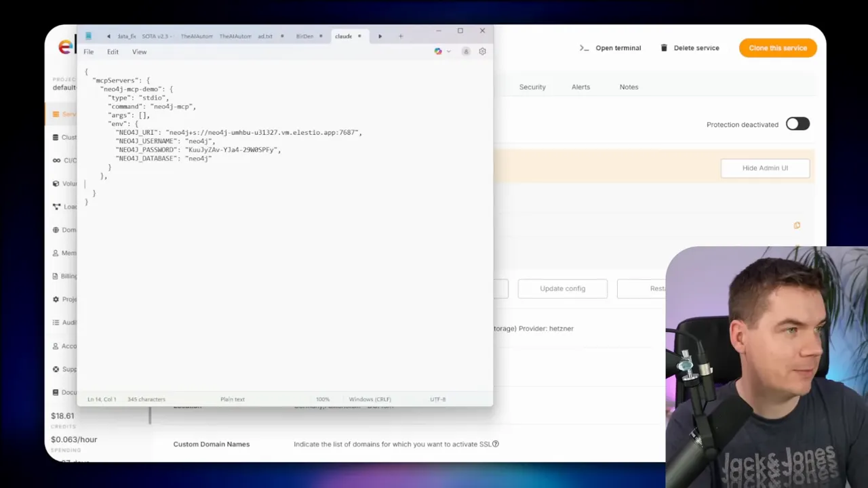Click the Clone this service button

coord(778,48)
